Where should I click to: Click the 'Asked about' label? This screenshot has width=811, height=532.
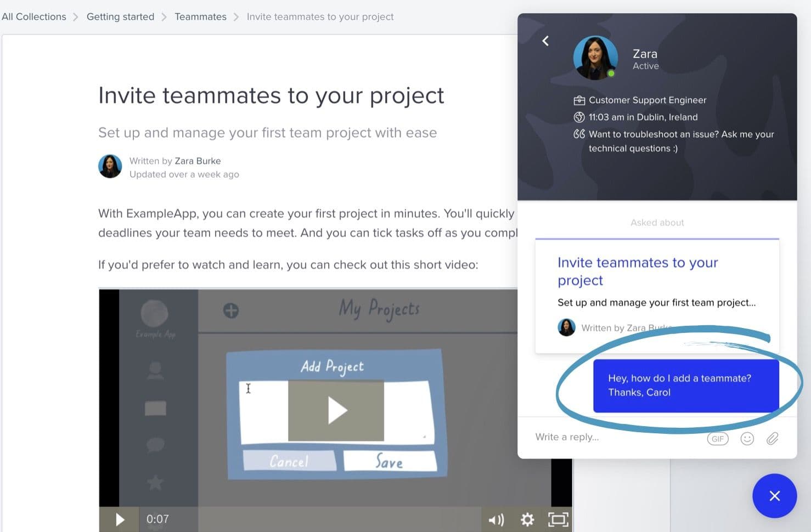[657, 223]
